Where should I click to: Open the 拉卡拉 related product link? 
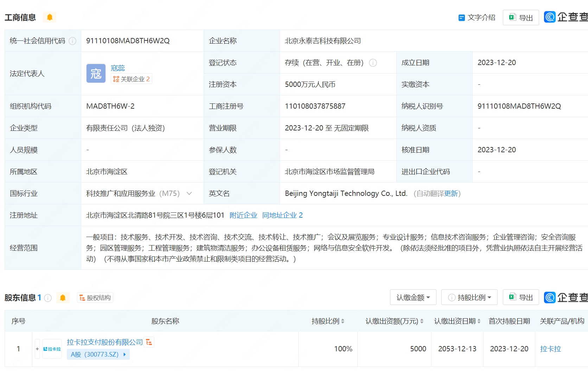[550, 349]
